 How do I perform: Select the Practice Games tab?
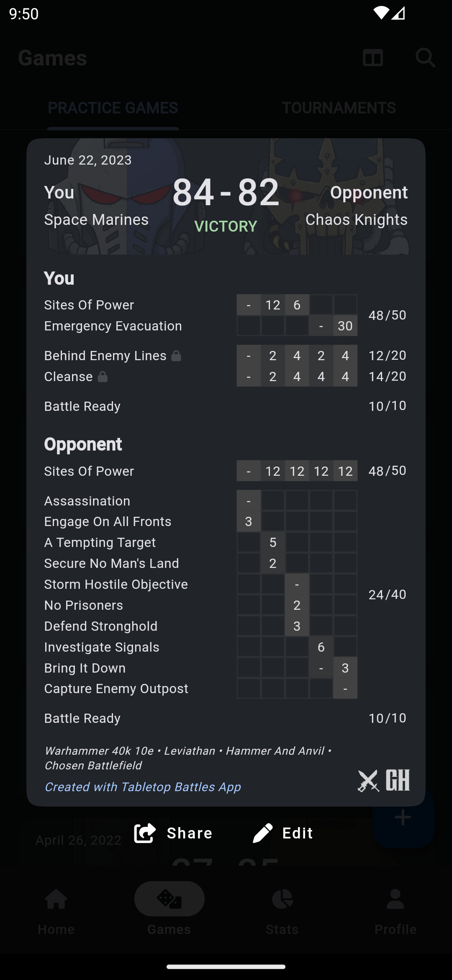point(113,108)
